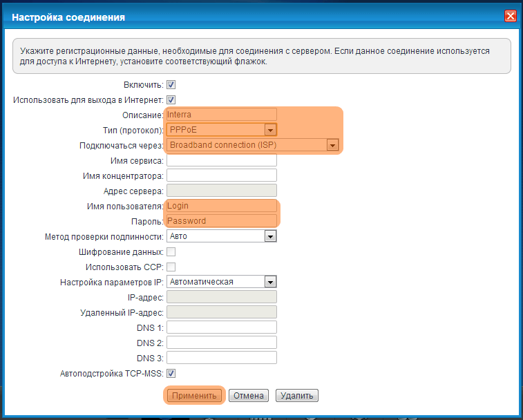Screen dimensions: 523x420
Task: Enable the Использовать CCP checkbox
Action: (171, 267)
